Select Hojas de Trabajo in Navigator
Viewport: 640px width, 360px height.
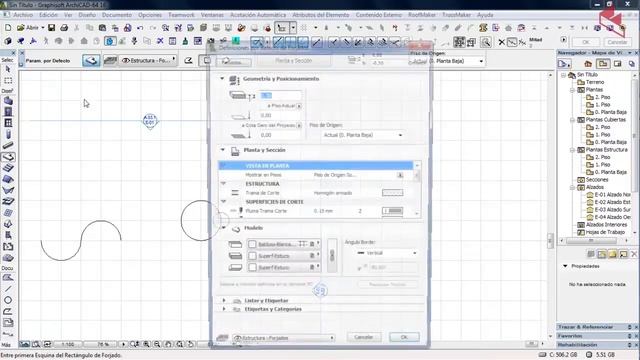click(605, 232)
